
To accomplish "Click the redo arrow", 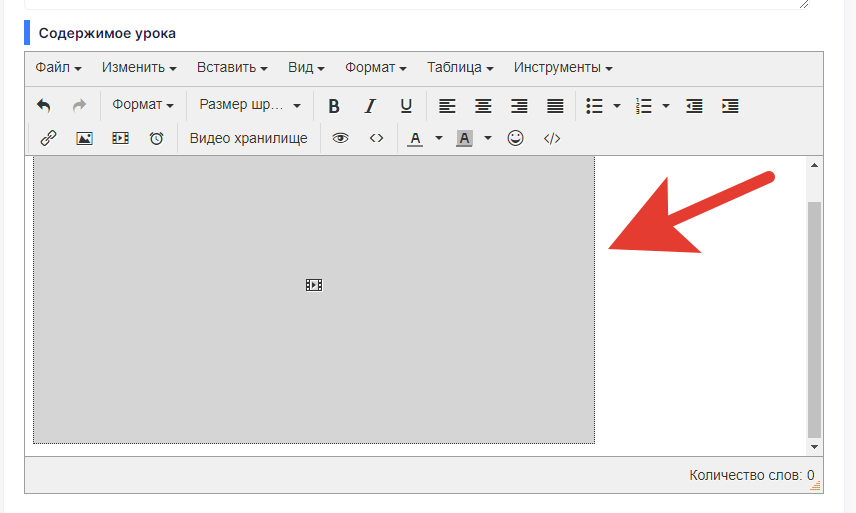I will coord(80,105).
